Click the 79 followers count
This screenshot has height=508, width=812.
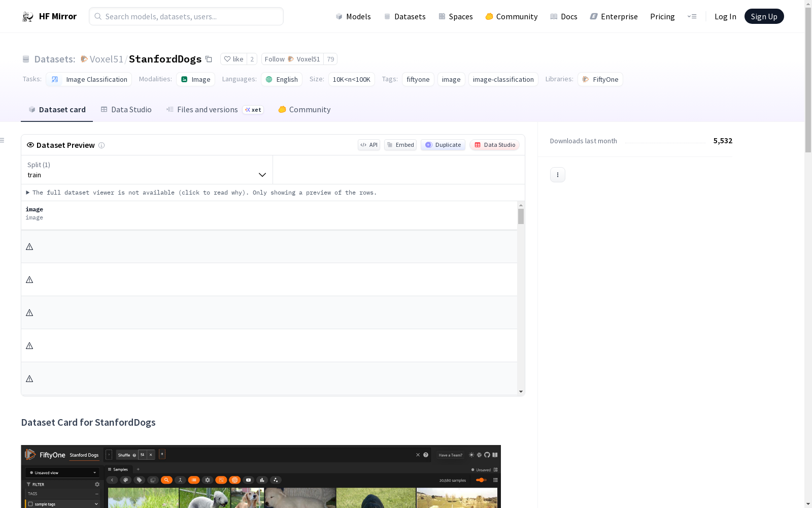(330, 59)
